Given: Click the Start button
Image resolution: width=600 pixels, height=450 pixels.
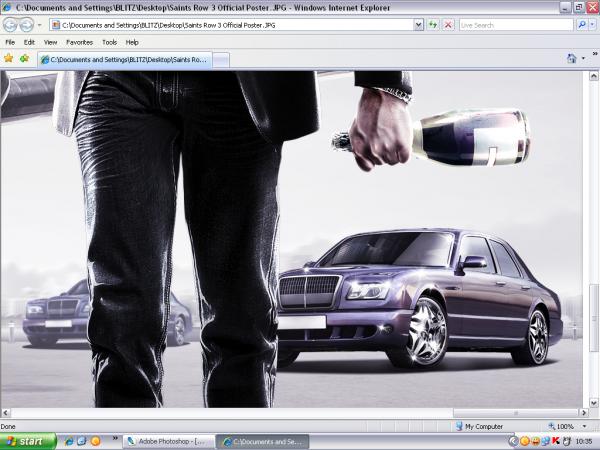Looking at the screenshot, I should click(27, 440).
